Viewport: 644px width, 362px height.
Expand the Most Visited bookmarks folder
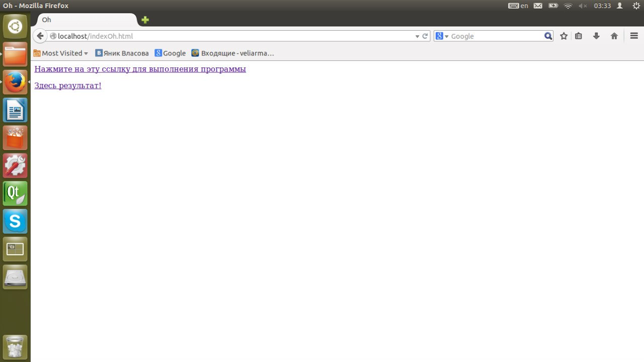click(61, 53)
